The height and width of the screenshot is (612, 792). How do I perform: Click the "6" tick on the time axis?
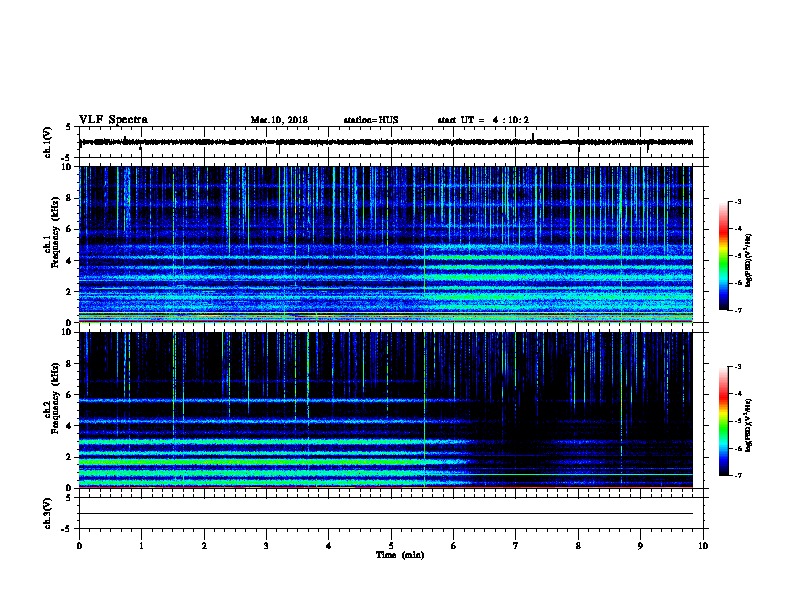454,546
